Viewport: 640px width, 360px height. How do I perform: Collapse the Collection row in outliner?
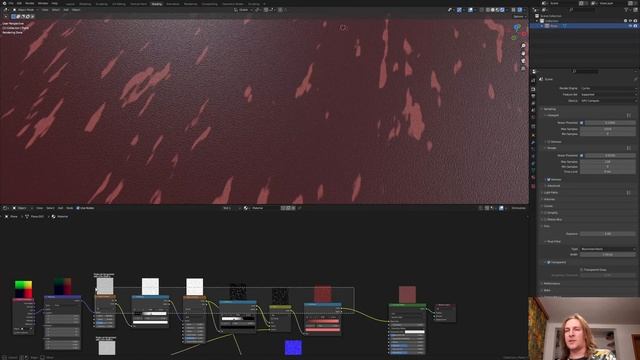537,21
